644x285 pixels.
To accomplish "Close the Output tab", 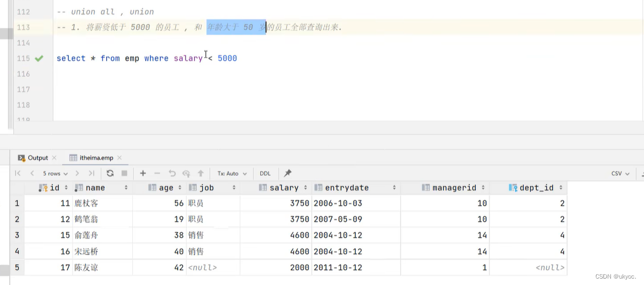I will pyautogui.click(x=54, y=158).
